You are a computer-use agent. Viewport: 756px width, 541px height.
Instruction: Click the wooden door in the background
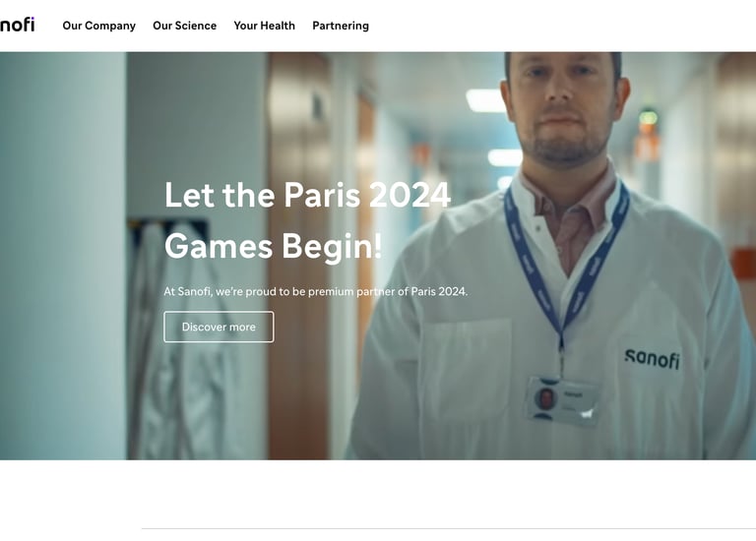pyautogui.click(x=298, y=256)
